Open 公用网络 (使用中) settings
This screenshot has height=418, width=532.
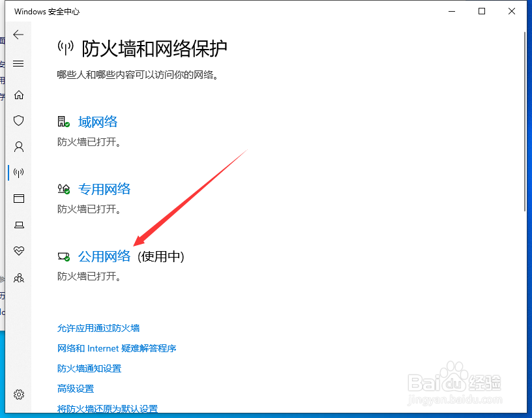tap(104, 256)
